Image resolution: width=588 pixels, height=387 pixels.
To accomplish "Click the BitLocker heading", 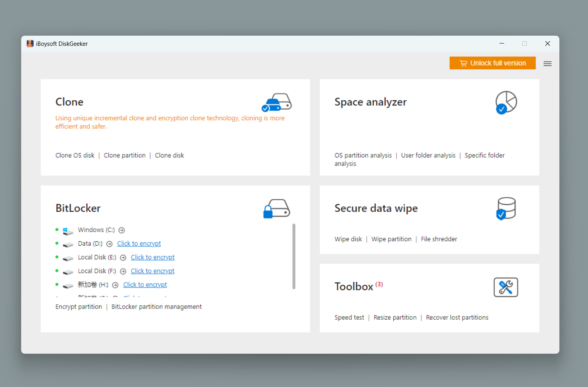I will click(x=78, y=208).
